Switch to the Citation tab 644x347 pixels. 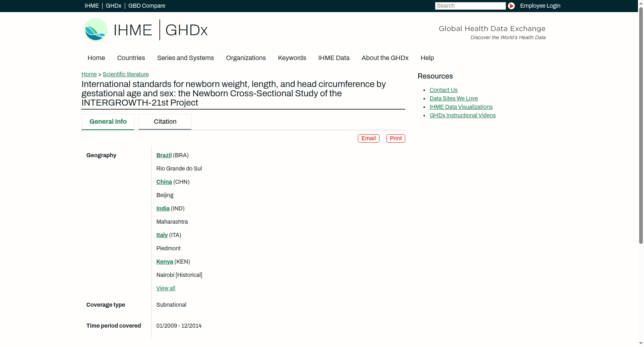click(165, 122)
